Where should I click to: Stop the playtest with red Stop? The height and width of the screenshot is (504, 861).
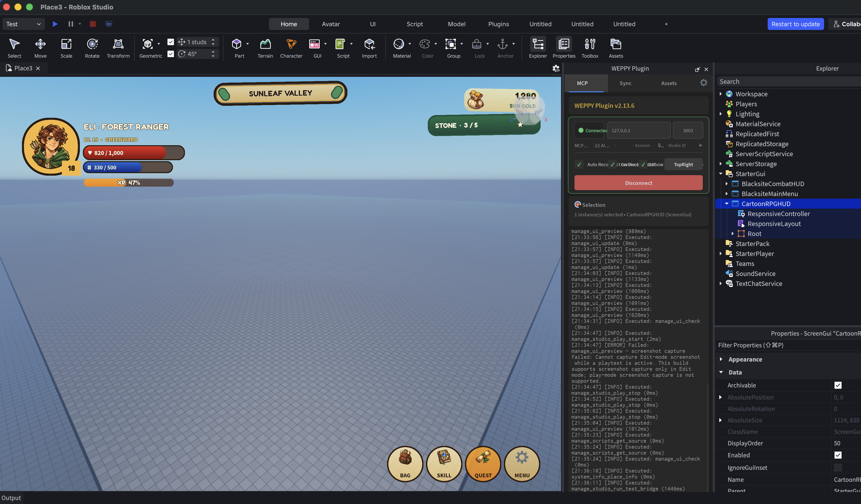pos(93,24)
